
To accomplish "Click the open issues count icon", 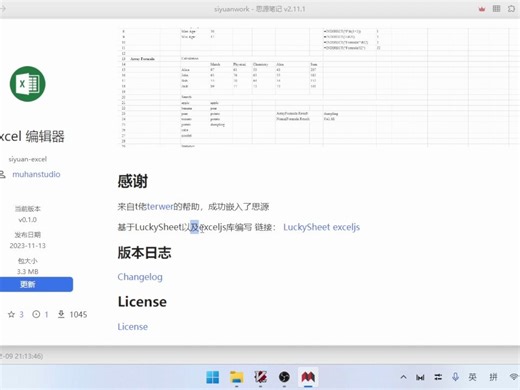I will tap(36, 314).
